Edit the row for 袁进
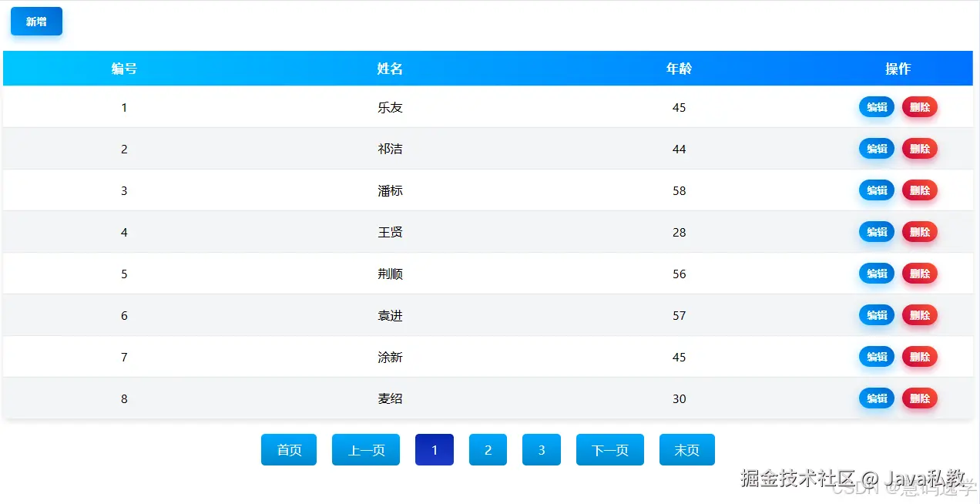The height and width of the screenshot is (504, 980). [877, 315]
